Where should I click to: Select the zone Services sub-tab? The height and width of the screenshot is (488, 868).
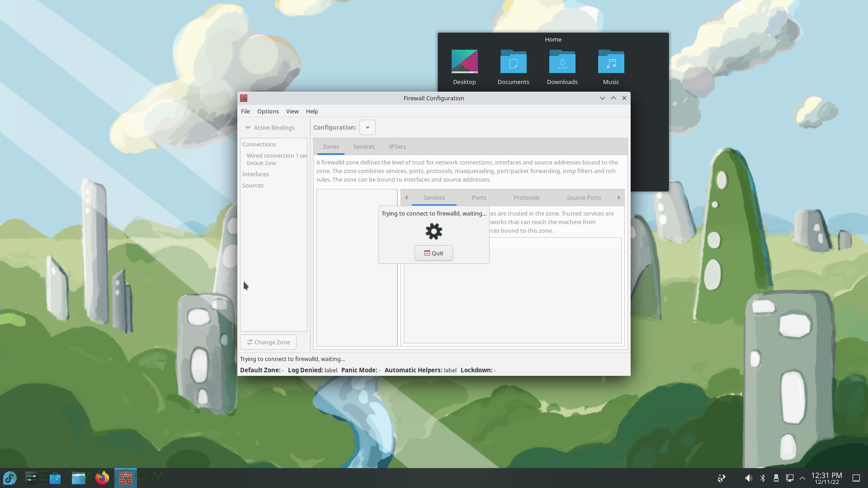point(434,197)
